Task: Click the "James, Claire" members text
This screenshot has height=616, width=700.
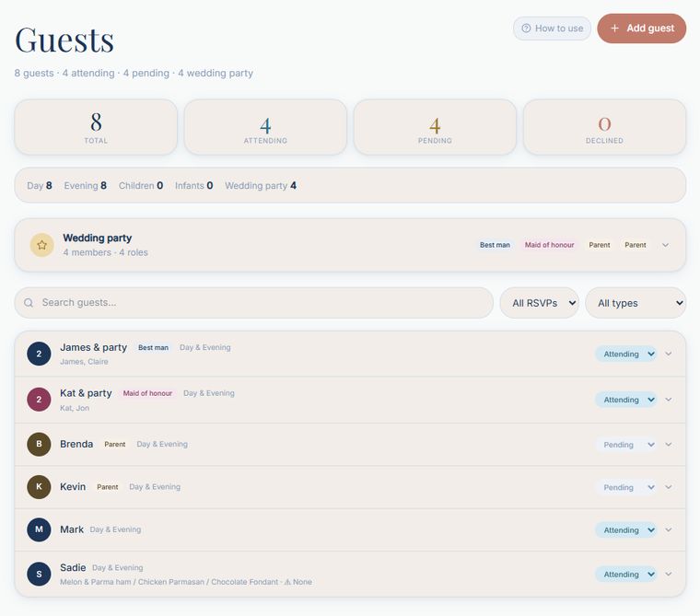Action: 84,362
